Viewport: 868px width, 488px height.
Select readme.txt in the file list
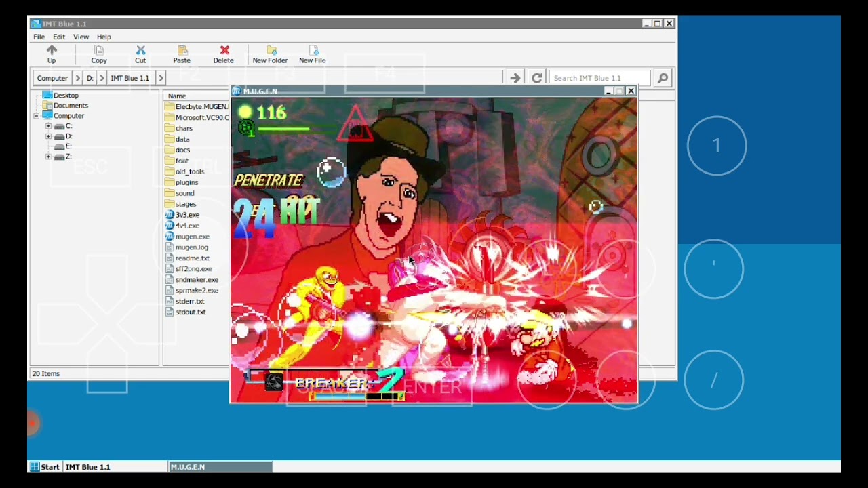pos(187,258)
